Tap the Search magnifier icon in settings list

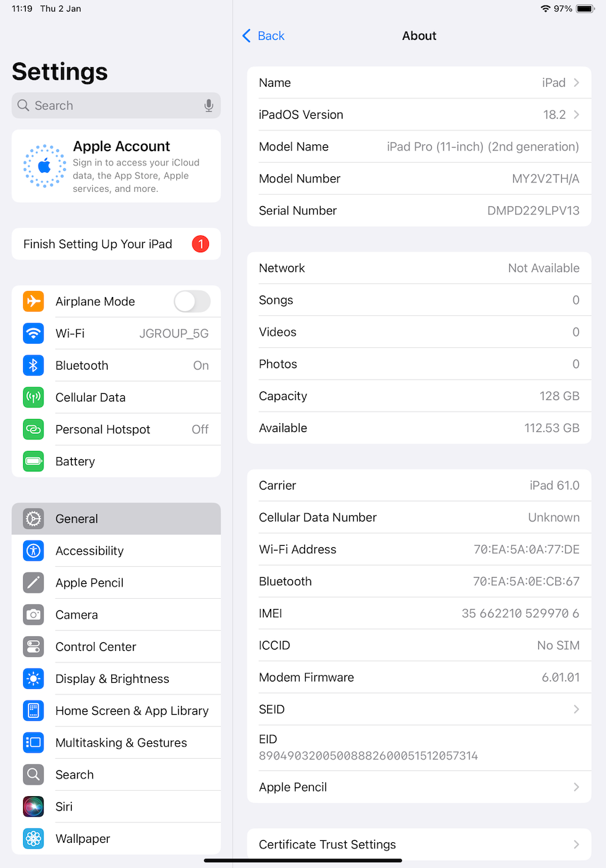tap(33, 774)
